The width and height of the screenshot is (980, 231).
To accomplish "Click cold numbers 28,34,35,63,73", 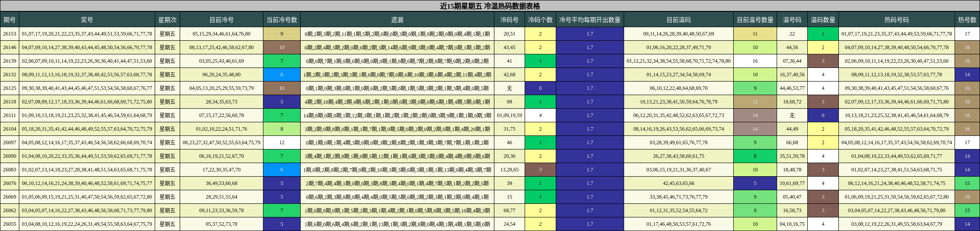I will [221, 102].
